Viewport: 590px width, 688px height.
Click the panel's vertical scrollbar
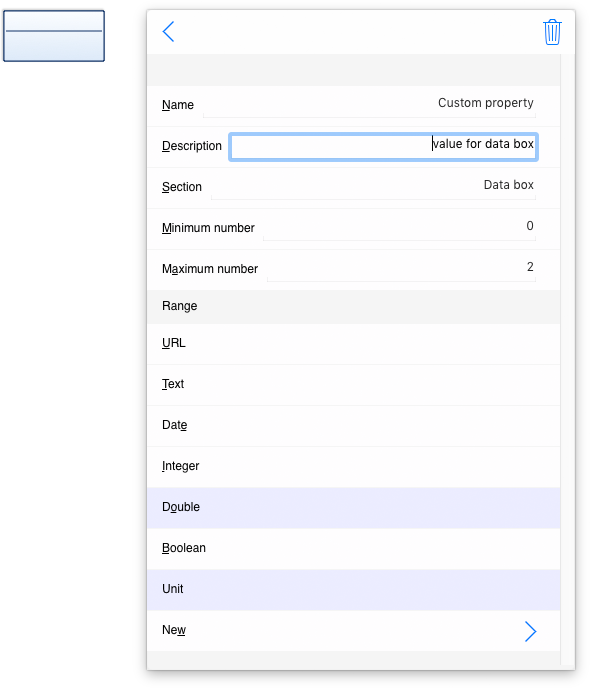tap(568, 360)
